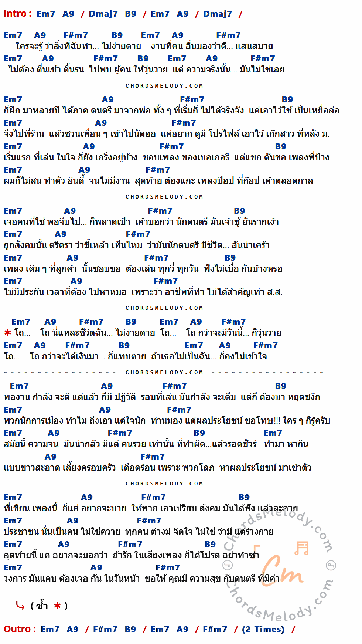Click the B9 chord in the Intro line
Screen dimensions: 362x644
pyautogui.click(x=131, y=14)
